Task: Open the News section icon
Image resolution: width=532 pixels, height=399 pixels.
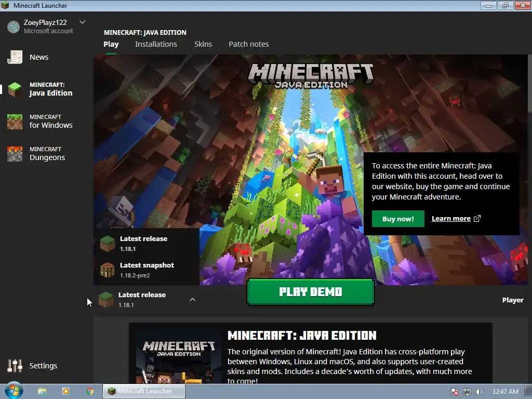Action: pyautogui.click(x=15, y=57)
